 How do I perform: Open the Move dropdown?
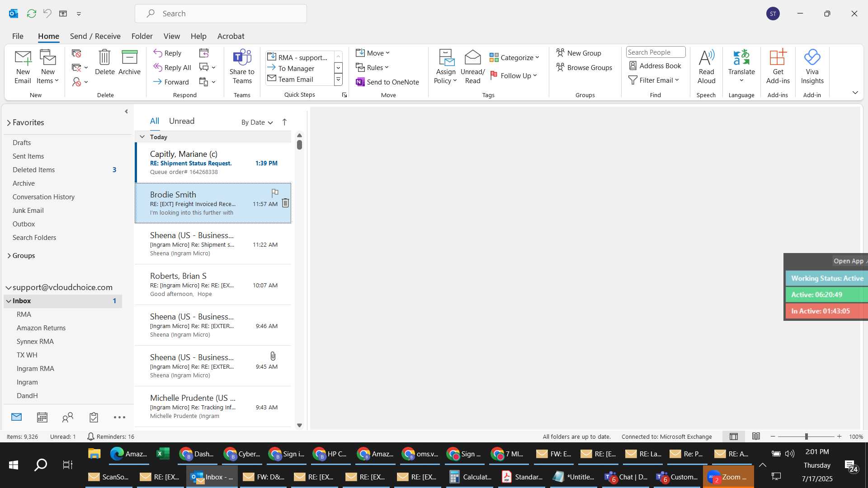click(x=373, y=53)
